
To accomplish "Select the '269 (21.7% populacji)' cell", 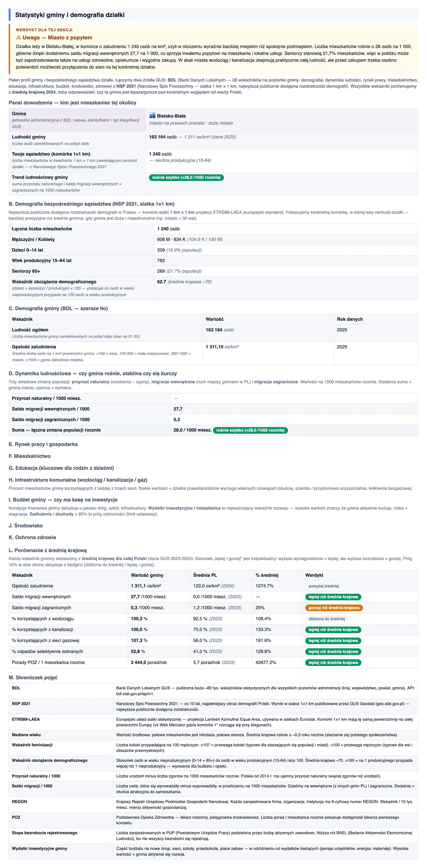I will coord(179,271).
